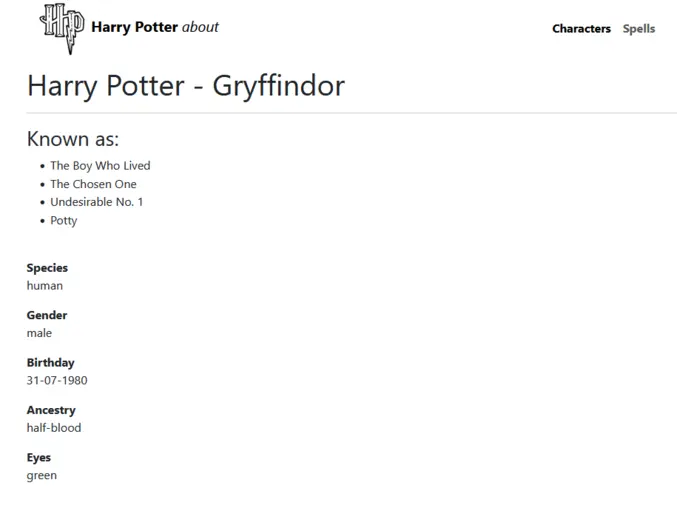Select alias 'The Chosen One'
677x511 pixels.
tap(93, 184)
